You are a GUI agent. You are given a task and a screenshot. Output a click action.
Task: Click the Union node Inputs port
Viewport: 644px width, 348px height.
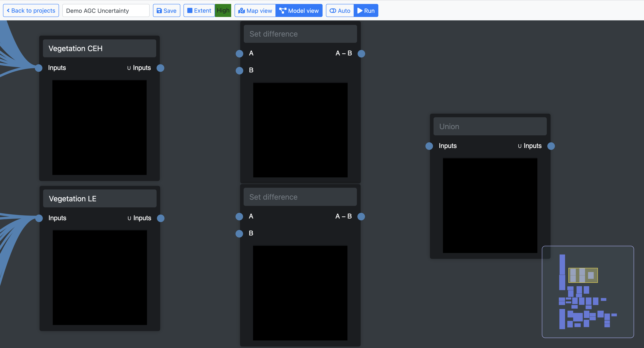pos(429,146)
